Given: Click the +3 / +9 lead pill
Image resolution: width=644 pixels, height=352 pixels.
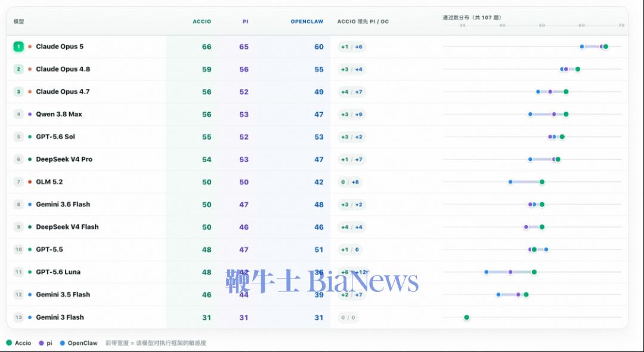Looking at the screenshot, I should [x=352, y=114].
